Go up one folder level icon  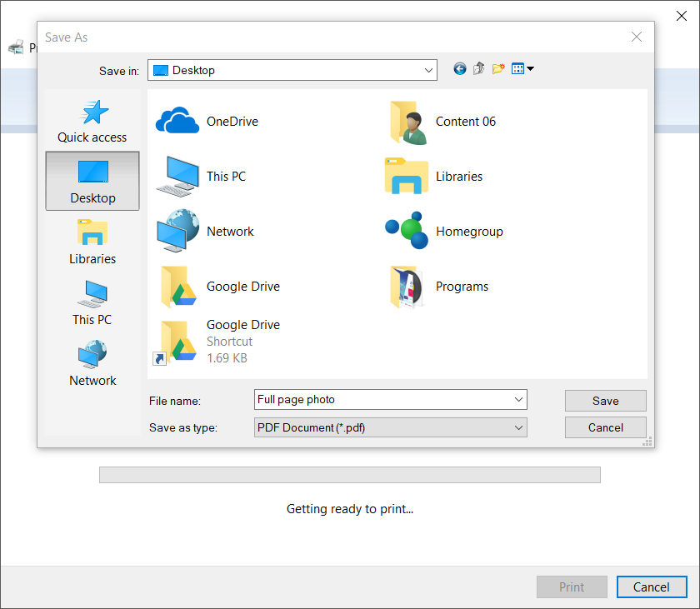pyautogui.click(x=478, y=68)
